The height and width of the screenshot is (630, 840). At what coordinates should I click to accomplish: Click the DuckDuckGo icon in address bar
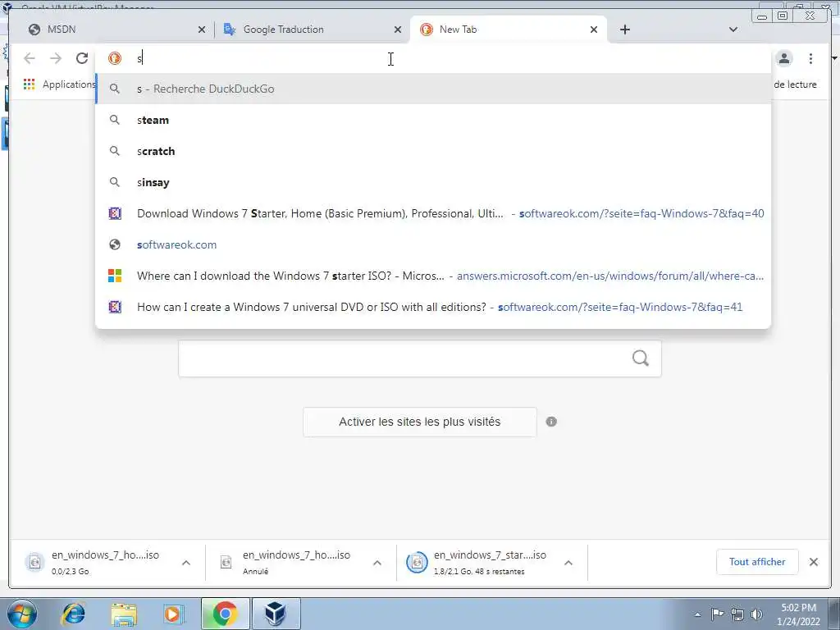click(115, 58)
